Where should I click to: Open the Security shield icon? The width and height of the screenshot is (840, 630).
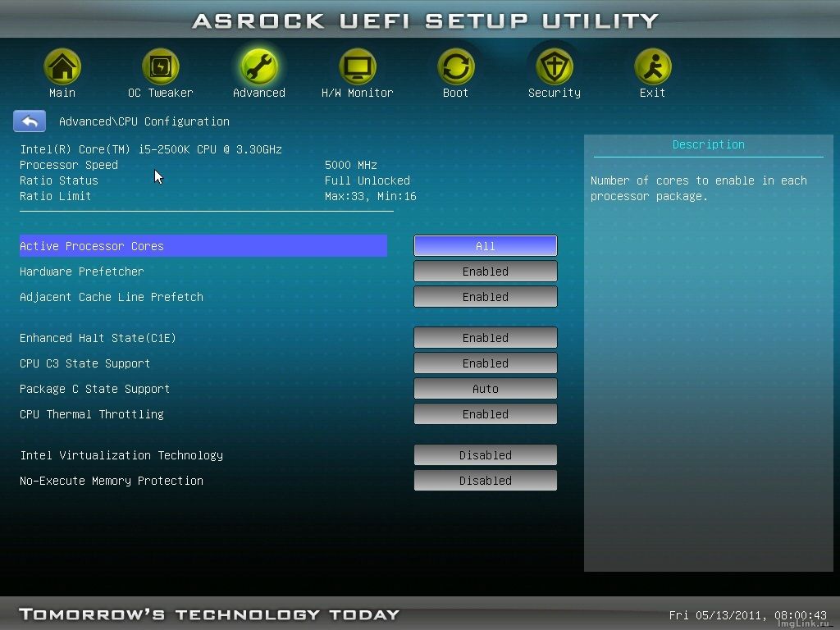click(x=554, y=66)
